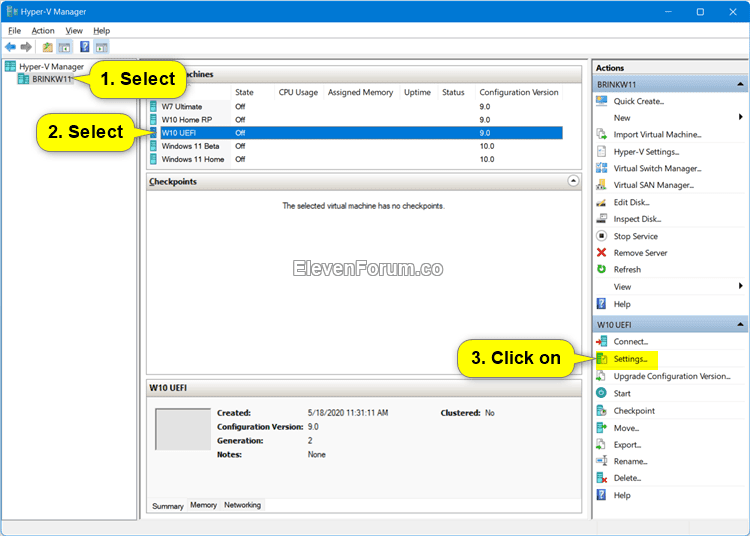Click the Move icon in W10 UEFI actions
This screenshot has width=750, height=536.
[601, 427]
